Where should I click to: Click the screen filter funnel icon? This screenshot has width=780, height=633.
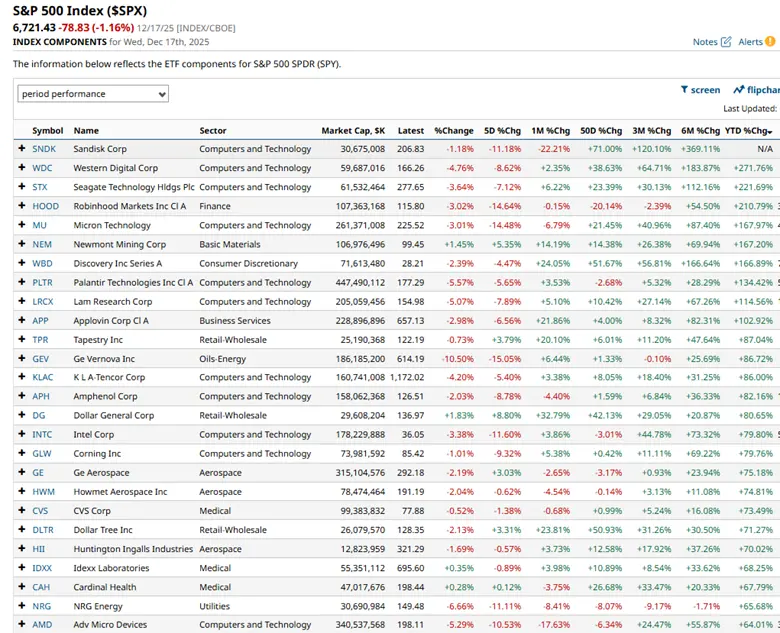pos(685,90)
